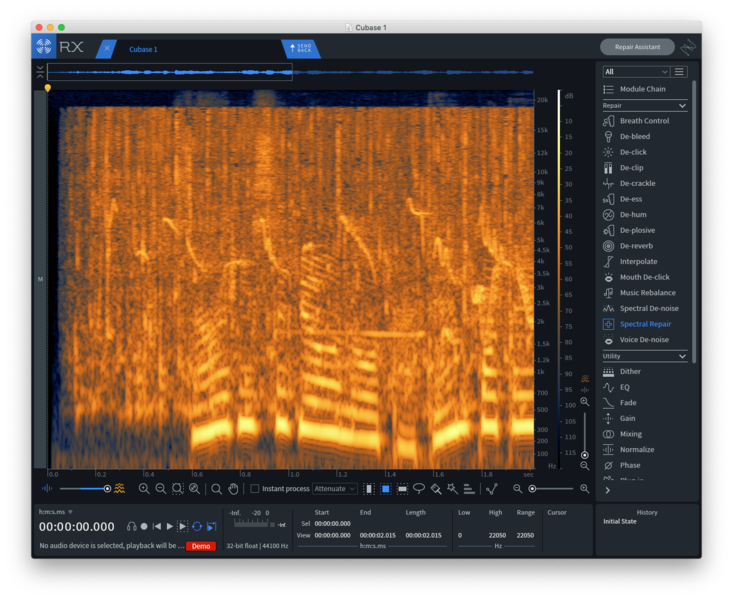Select the De-reverb module icon
This screenshot has width=733, height=600.
[x=608, y=246]
